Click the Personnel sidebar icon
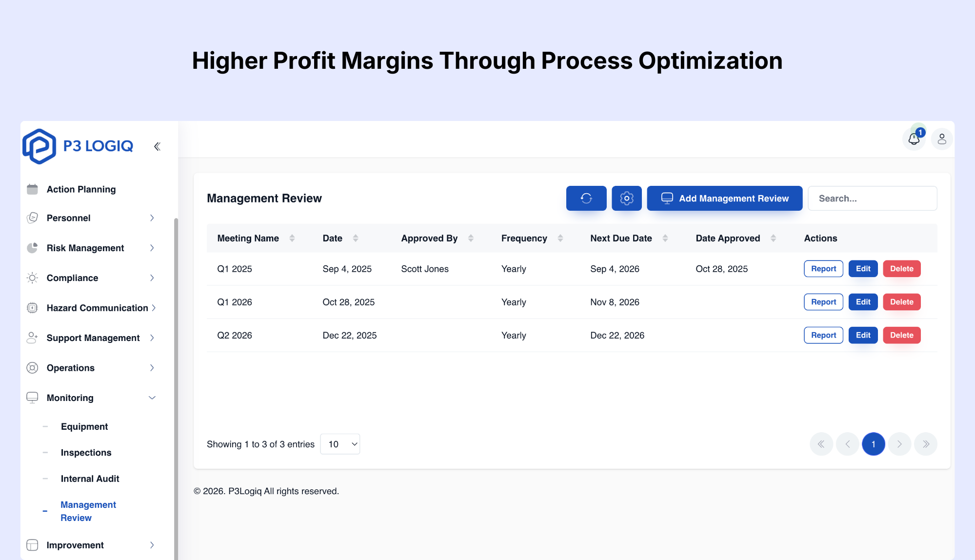 (32, 218)
